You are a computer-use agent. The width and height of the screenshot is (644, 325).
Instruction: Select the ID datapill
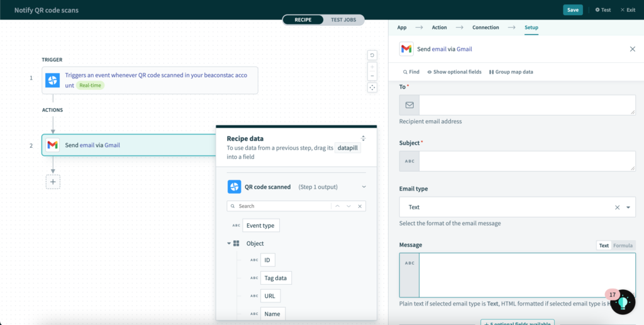pos(267,260)
